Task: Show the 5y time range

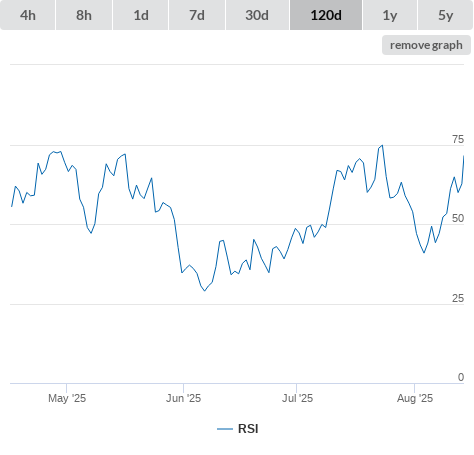Action: pos(445,15)
